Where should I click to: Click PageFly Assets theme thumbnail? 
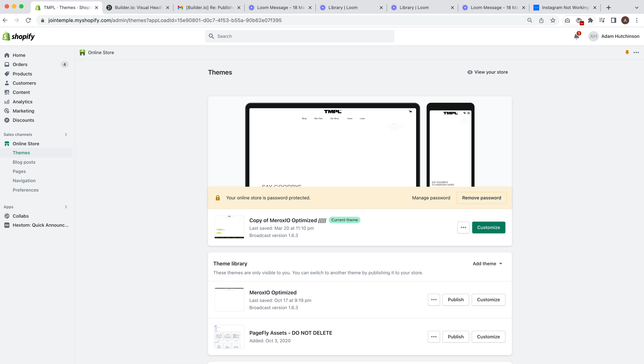(229, 337)
